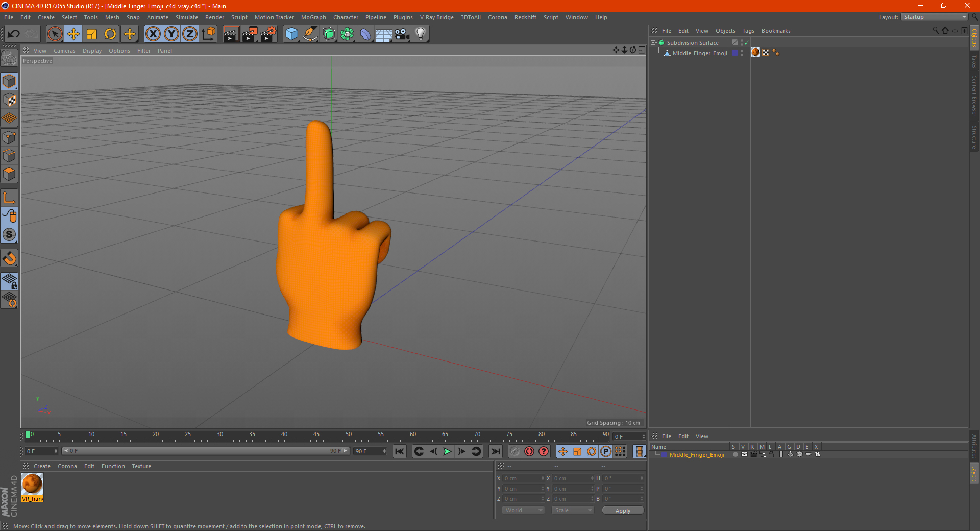Viewport: 980px width, 531px height.
Task: Click the Make Editable icon
Action: coord(9,58)
